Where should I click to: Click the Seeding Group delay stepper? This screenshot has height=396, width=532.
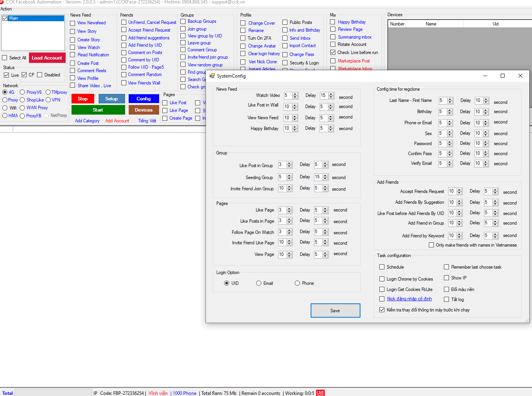(325, 177)
